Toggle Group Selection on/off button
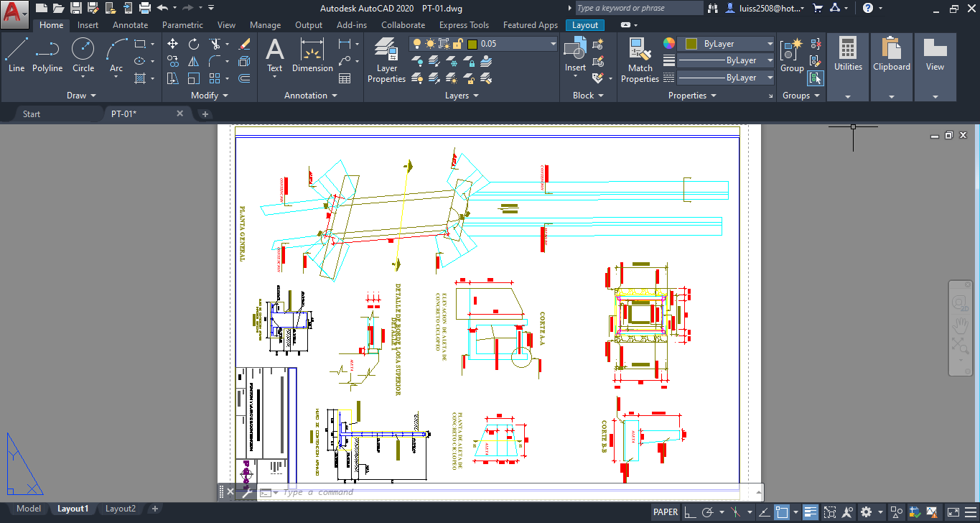The height and width of the screenshot is (523, 980). (x=816, y=78)
